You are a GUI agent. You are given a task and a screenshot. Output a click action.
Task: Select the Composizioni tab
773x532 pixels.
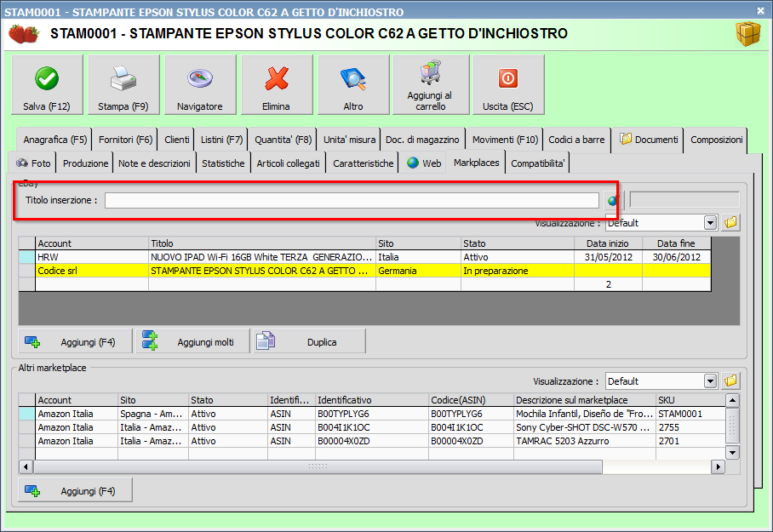click(x=716, y=140)
